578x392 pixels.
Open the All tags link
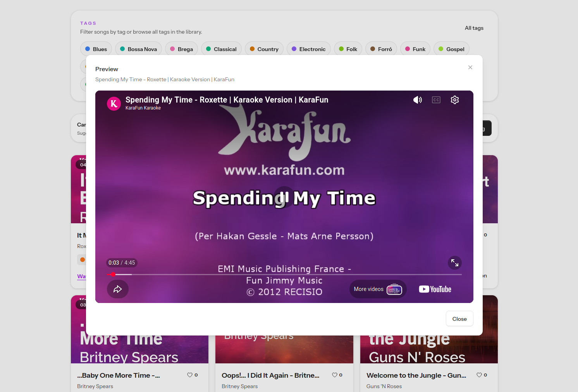pos(474,28)
